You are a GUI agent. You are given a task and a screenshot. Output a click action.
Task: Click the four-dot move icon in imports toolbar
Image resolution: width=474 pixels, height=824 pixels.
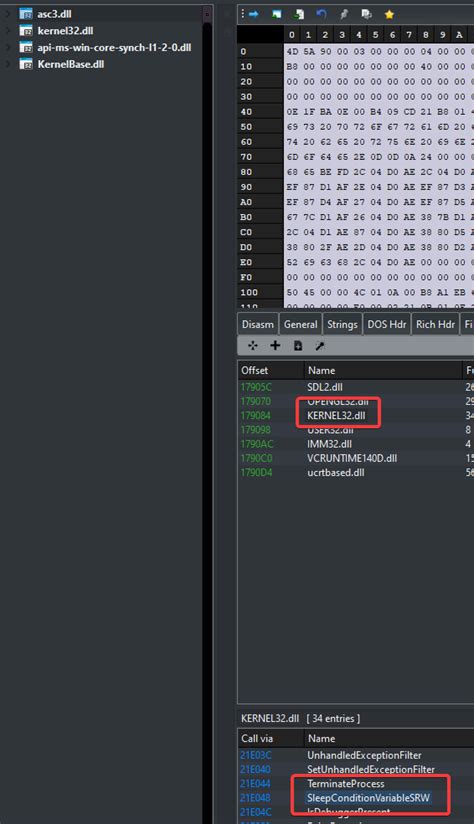(x=253, y=345)
